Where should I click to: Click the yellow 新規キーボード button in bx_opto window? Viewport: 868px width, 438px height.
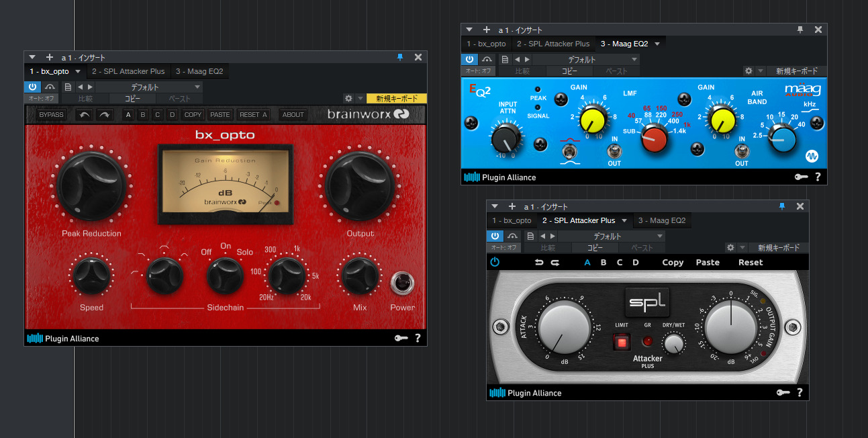(397, 98)
